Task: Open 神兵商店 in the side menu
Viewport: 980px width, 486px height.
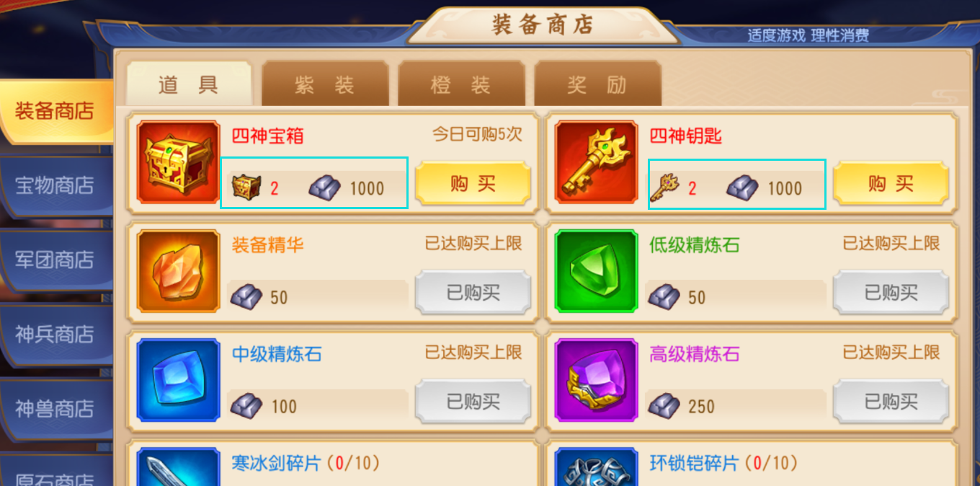Action: [x=55, y=335]
